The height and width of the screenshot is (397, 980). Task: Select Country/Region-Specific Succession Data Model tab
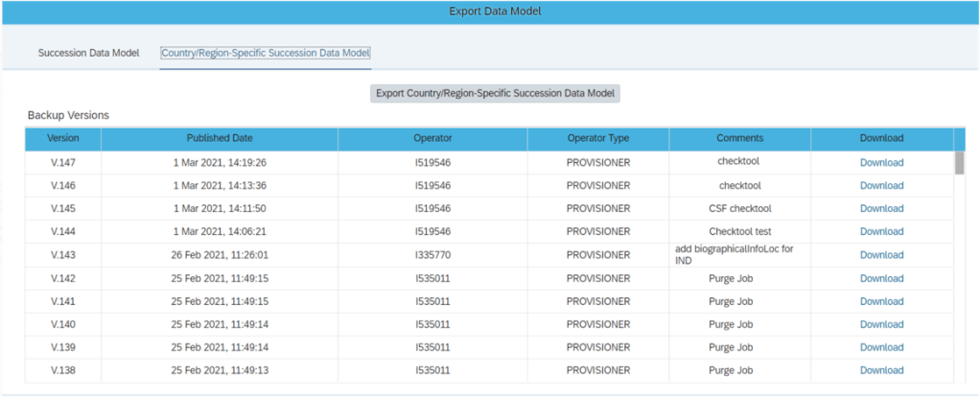[x=266, y=52]
